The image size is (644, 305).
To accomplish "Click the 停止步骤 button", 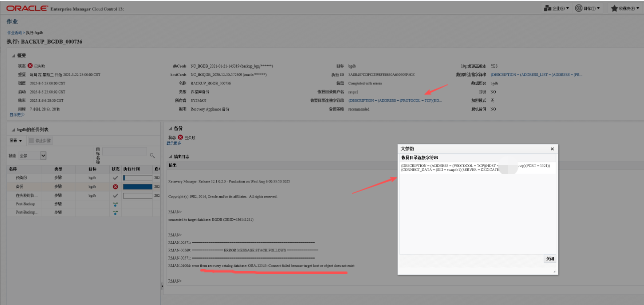I will [40, 141].
